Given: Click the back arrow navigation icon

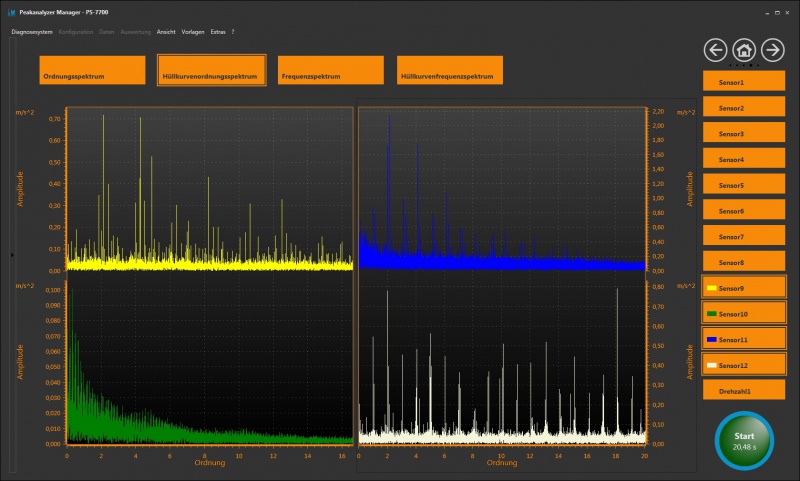Looking at the screenshot, I should tap(715, 50).
